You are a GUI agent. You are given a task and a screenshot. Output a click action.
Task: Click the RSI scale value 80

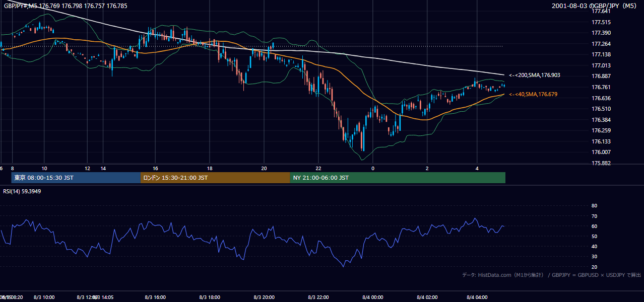[x=594, y=206]
